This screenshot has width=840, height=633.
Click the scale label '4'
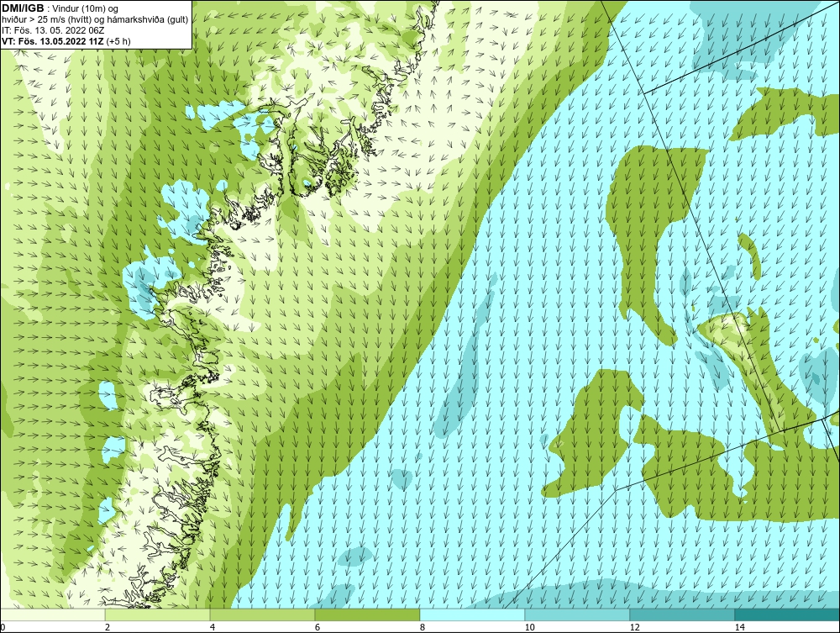click(213, 627)
